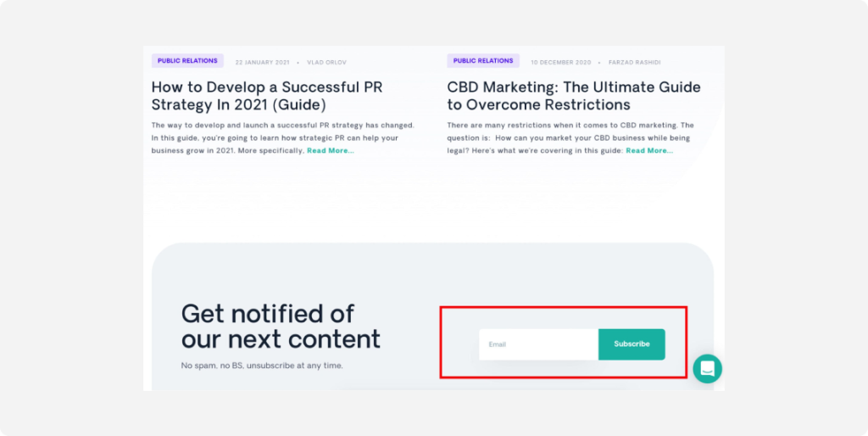Open the 22 January 2021 date link
The height and width of the screenshot is (436, 868).
(x=263, y=63)
